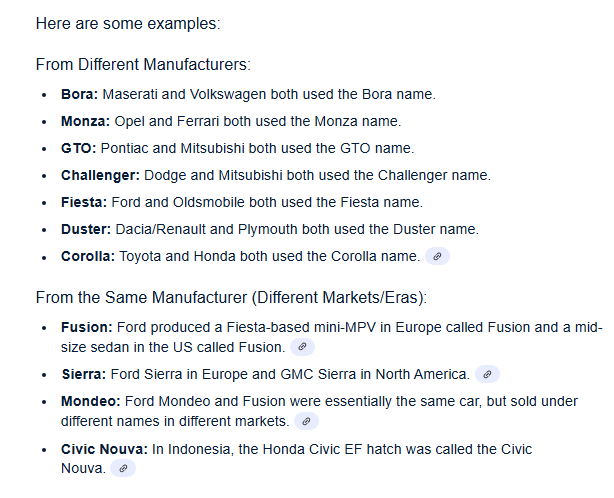Viewport: 614px width, 498px height.
Task: Click the text mentioning Dacia/Renault and Plymouth
Action: (297, 229)
